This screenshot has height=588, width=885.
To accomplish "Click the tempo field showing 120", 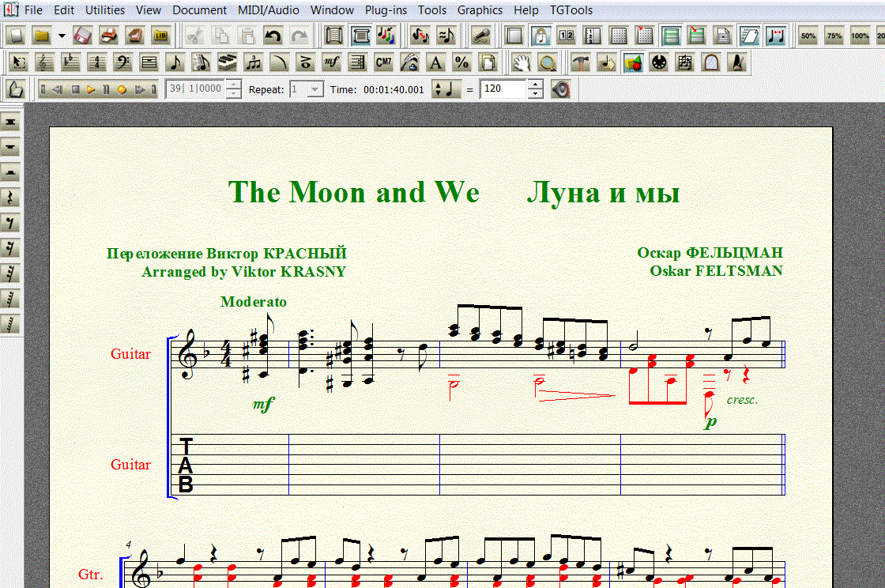I will (503, 89).
